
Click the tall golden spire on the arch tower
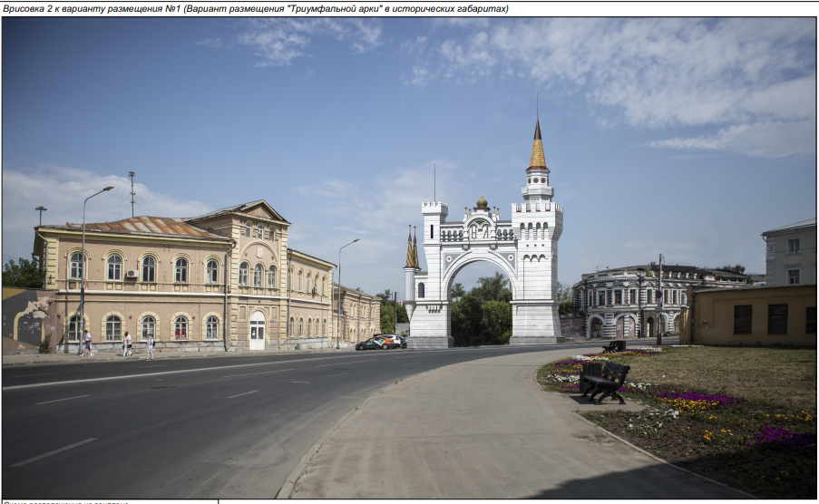538,150
